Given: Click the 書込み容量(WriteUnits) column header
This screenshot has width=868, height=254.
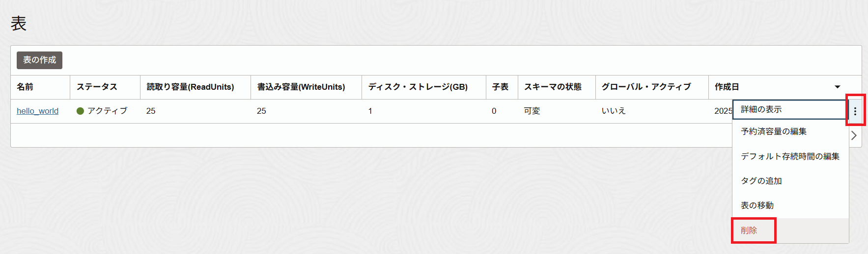Looking at the screenshot, I should click(x=301, y=87).
